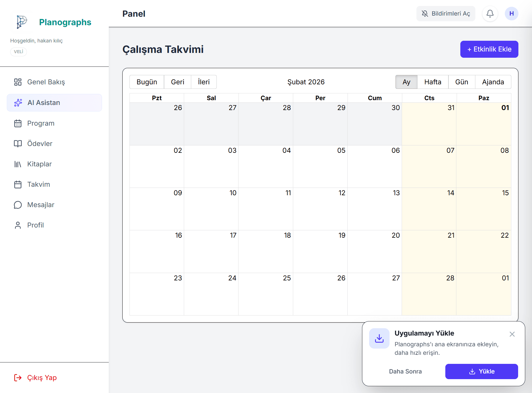Jump to today with Bugün button
The height and width of the screenshot is (393, 532).
point(147,82)
